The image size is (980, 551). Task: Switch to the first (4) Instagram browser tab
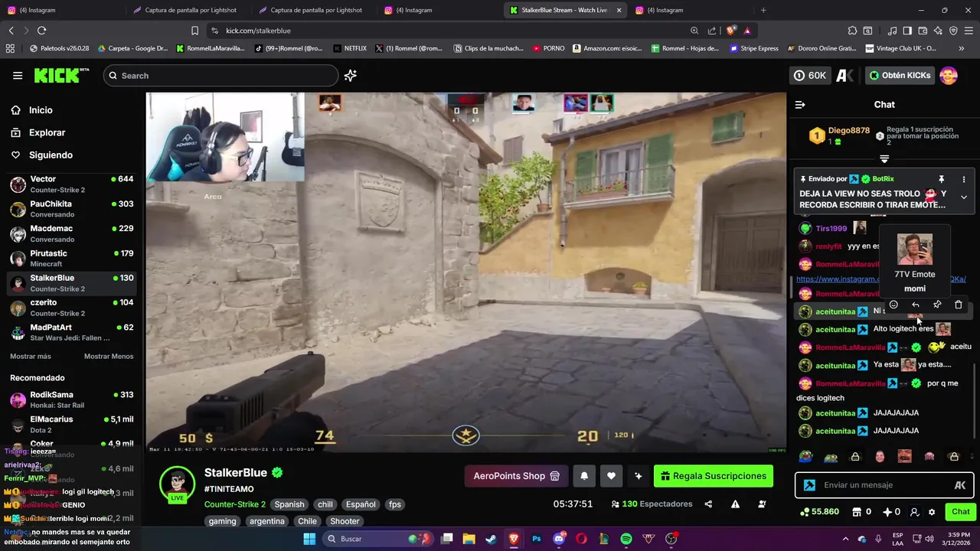[x=61, y=10]
